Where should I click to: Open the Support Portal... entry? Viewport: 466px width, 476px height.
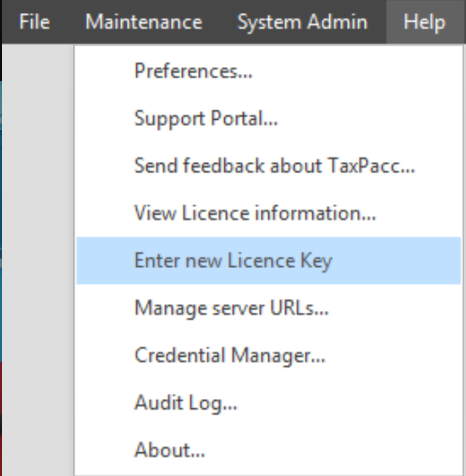pos(269,118)
